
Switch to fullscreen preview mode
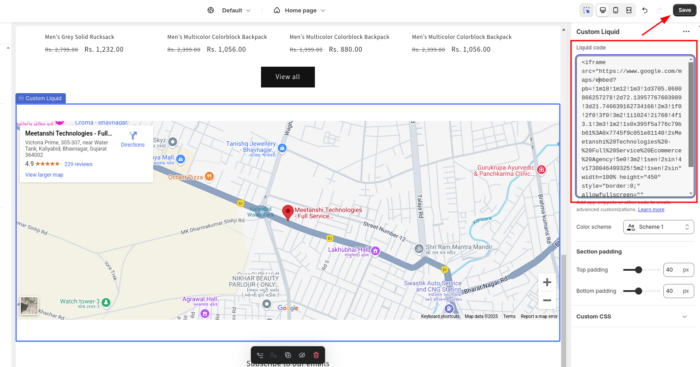click(x=629, y=10)
